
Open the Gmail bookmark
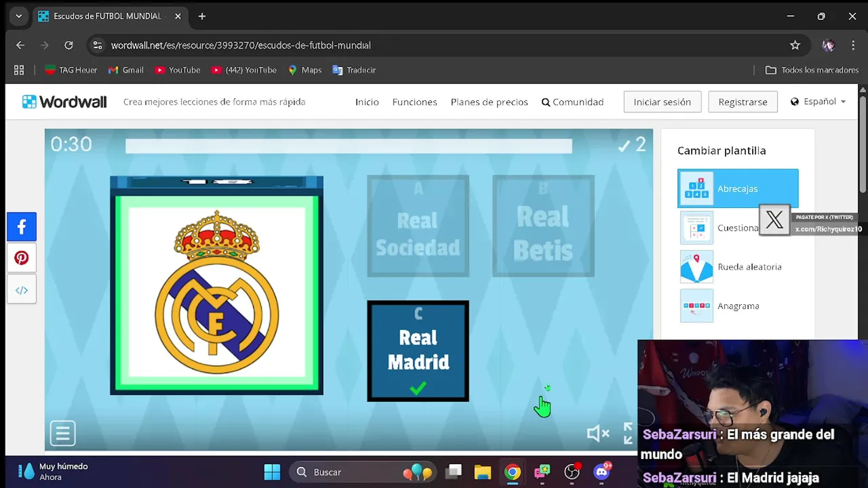[126, 70]
